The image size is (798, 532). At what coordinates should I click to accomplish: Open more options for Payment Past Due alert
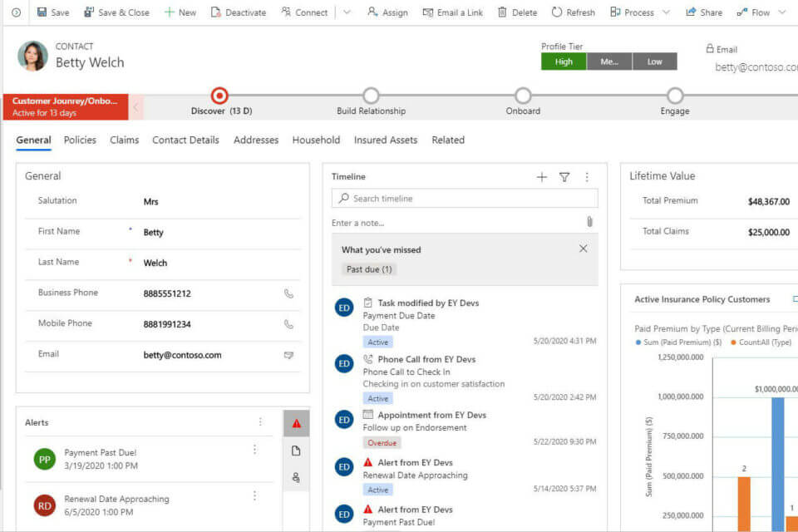click(254, 449)
